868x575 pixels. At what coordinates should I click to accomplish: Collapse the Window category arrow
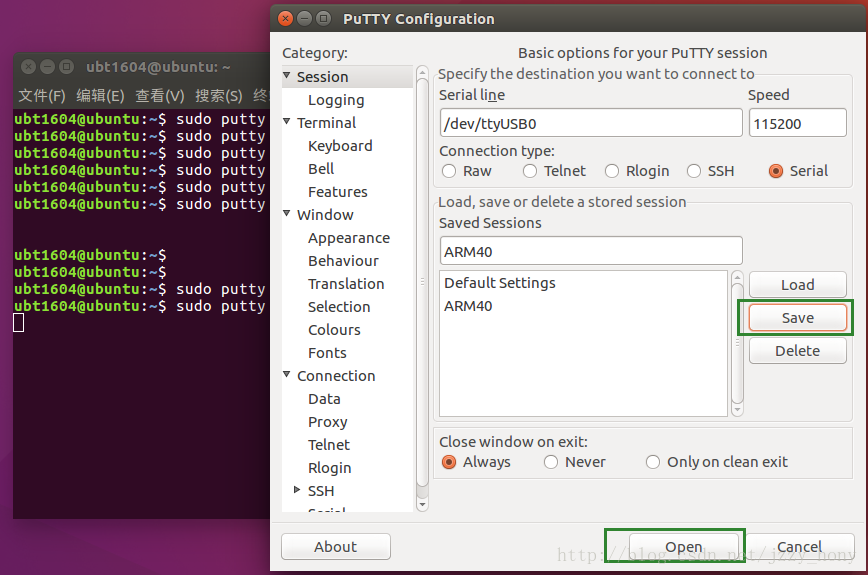287,213
